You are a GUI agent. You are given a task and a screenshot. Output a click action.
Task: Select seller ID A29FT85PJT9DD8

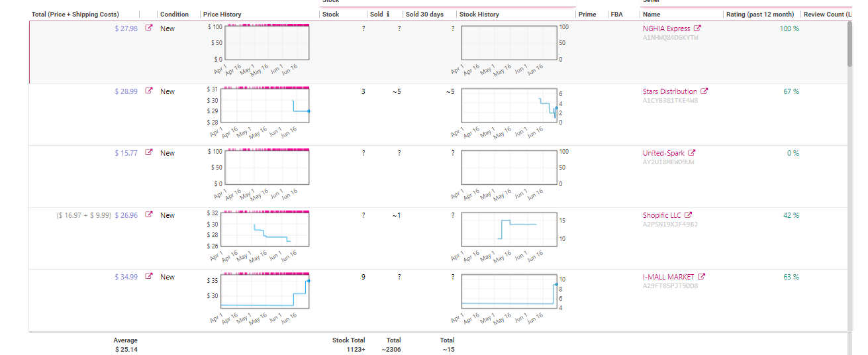[670, 286]
